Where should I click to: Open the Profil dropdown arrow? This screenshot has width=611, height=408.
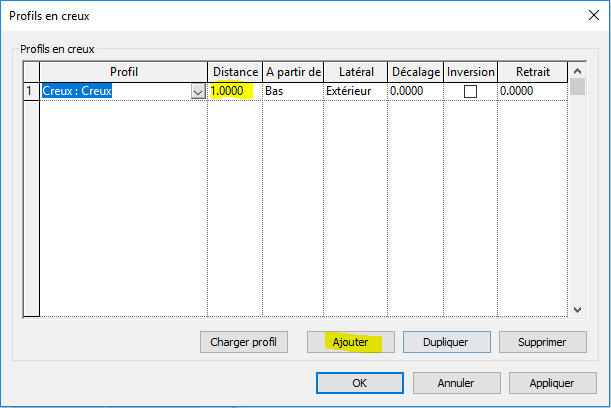[x=197, y=91]
